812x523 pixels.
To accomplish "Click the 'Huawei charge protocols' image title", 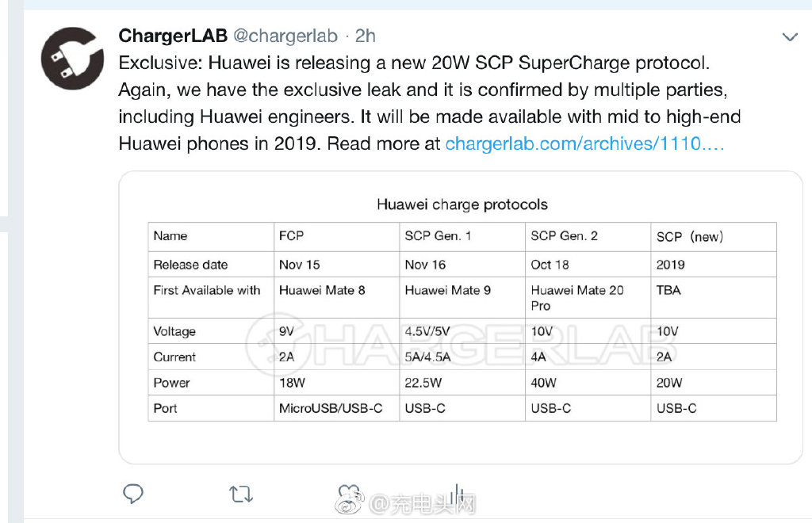I will click(x=462, y=204).
